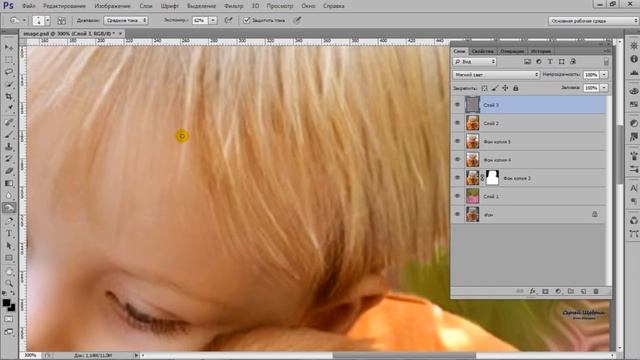Select the Pen tool

9,221
